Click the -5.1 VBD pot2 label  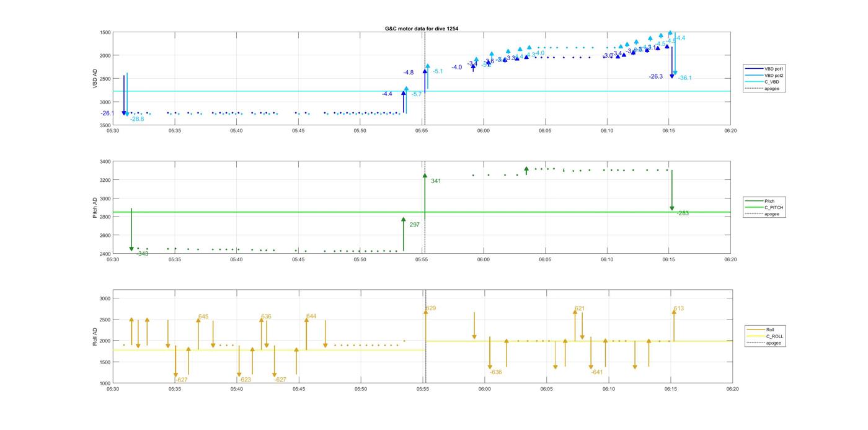click(x=438, y=71)
